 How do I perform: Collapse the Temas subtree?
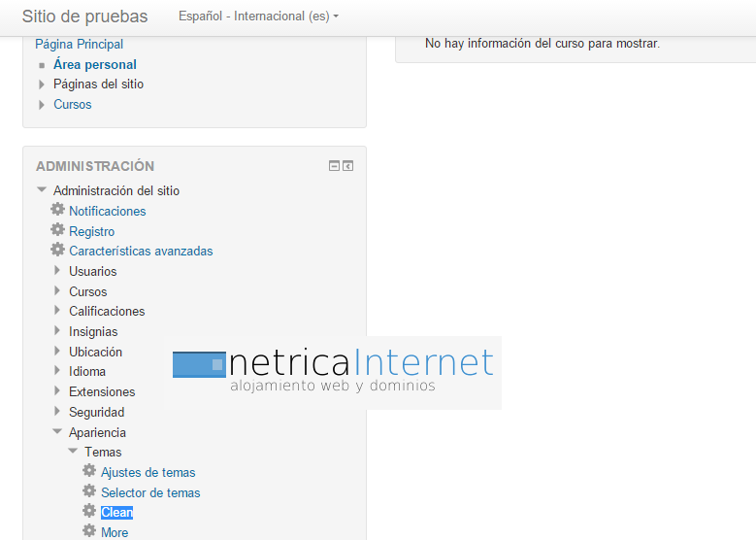click(73, 453)
